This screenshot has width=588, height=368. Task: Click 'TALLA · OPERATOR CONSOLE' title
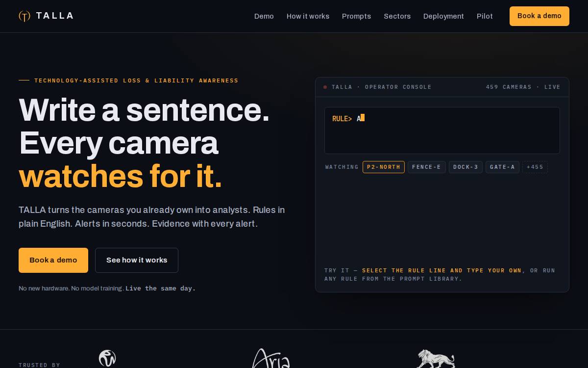pyautogui.click(x=382, y=87)
